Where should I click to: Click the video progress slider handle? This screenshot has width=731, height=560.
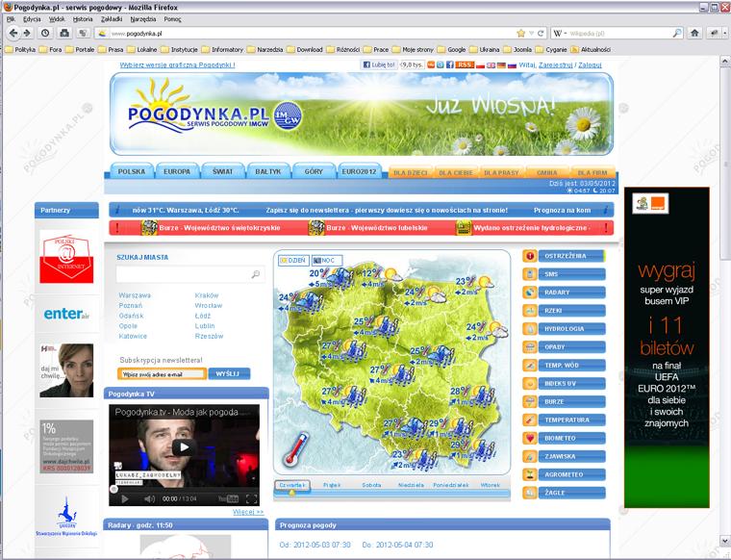(113, 489)
